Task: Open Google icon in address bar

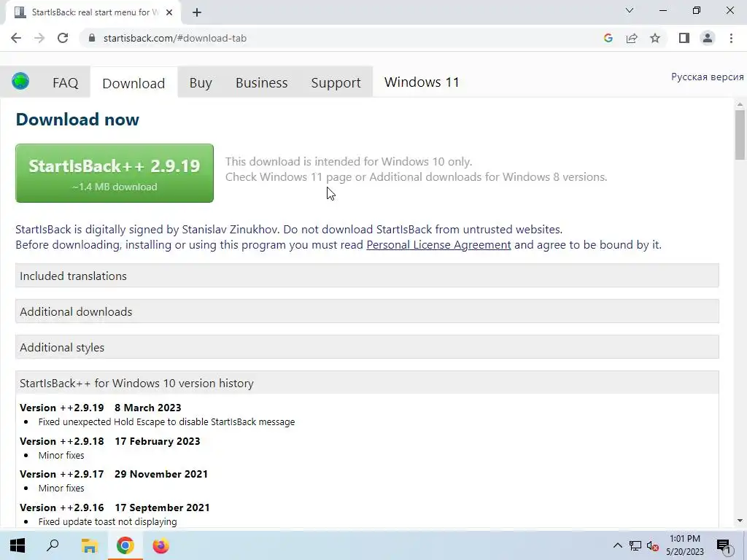Action: 608,38
